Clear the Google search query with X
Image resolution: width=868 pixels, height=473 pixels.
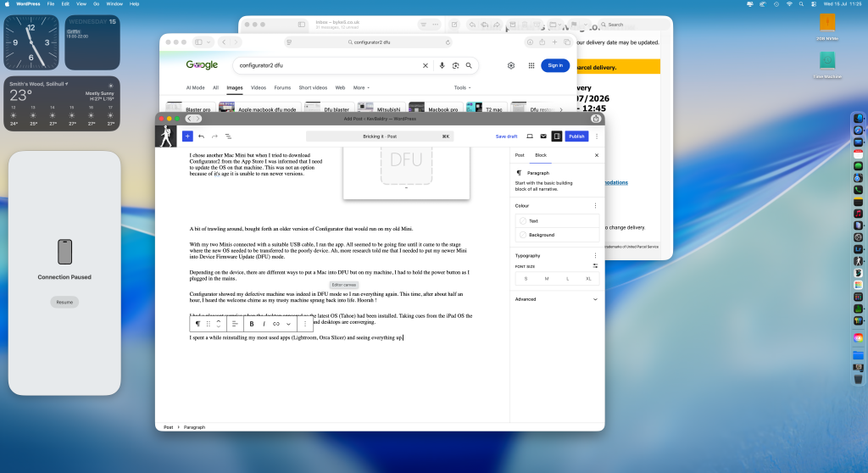tap(426, 65)
